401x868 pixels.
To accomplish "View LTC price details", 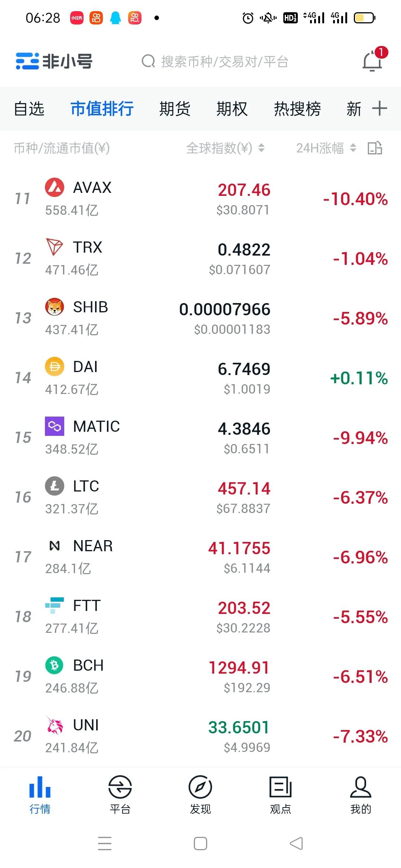I will (244, 497).
